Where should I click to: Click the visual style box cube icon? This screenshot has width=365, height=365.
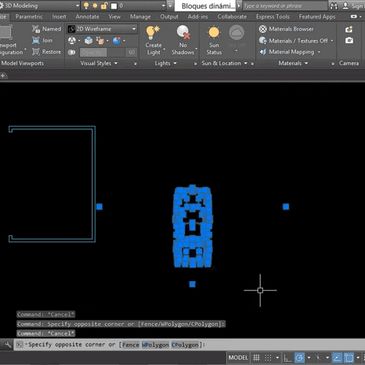[x=89, y=41]
